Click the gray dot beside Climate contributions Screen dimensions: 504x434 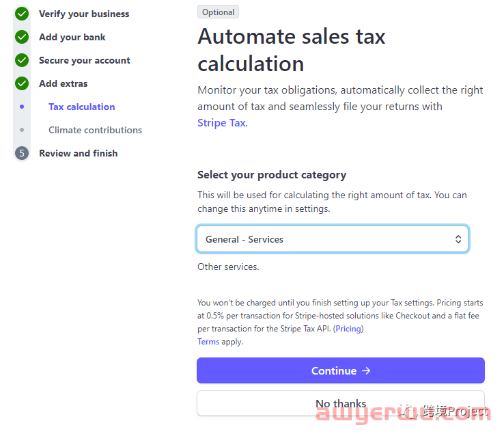22,130
